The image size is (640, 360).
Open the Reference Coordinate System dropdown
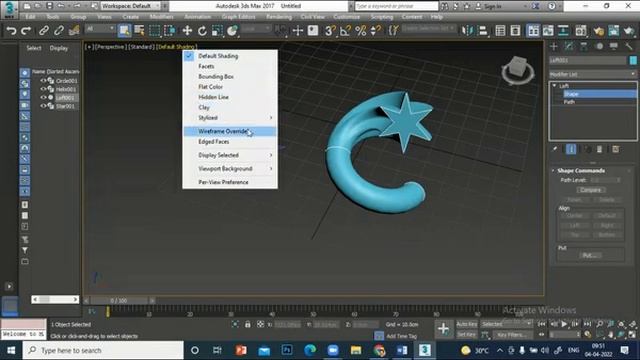pos(256,29)
